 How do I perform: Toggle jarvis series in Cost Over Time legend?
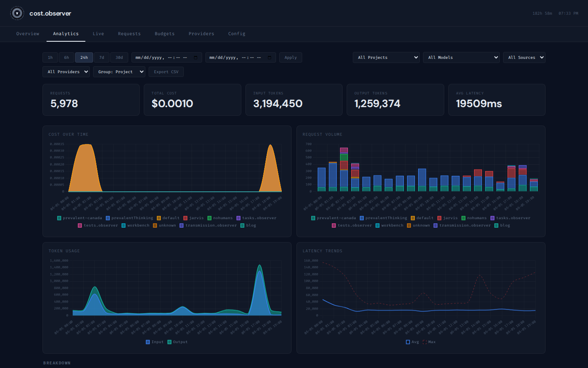coord(194,218)
